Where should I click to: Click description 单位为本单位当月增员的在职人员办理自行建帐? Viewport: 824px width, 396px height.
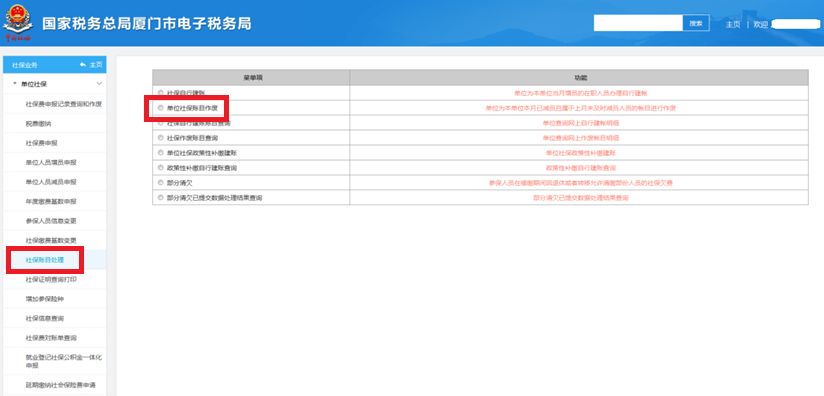pyautogui.click(x=580, y=92)
